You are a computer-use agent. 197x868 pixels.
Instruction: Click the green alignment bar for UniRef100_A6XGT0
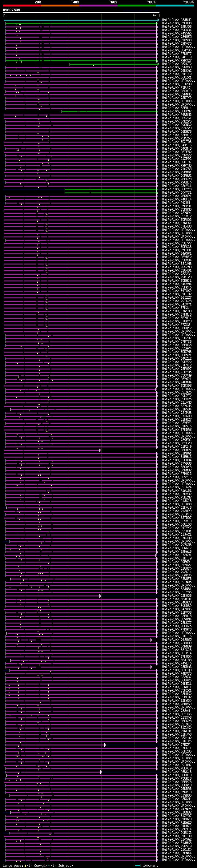click(114, 64)
